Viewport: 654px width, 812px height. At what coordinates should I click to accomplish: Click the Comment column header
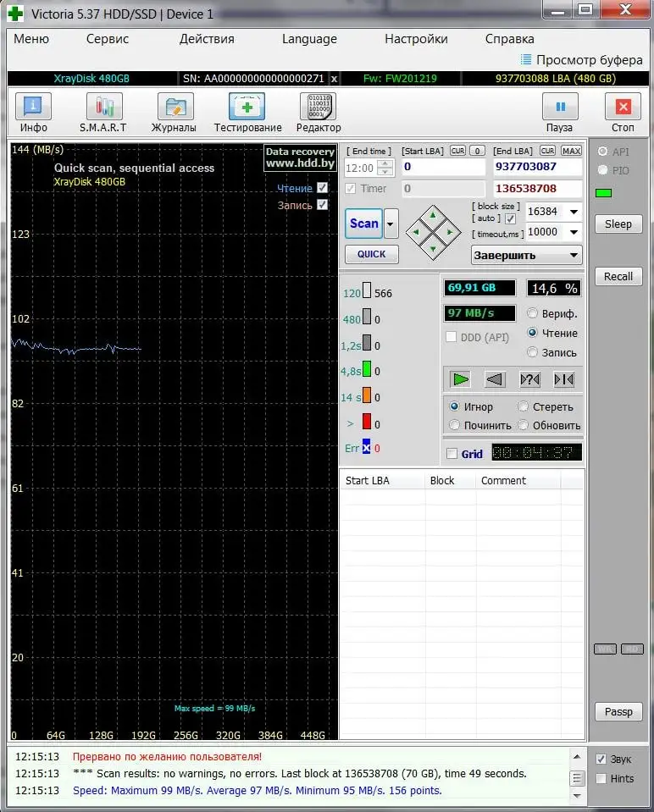pos(518,481)
